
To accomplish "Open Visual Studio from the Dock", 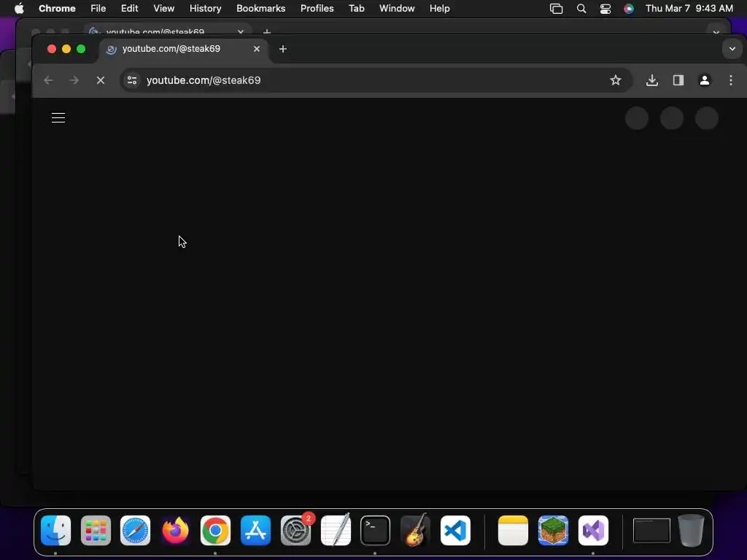I will [x=593, y=531].
